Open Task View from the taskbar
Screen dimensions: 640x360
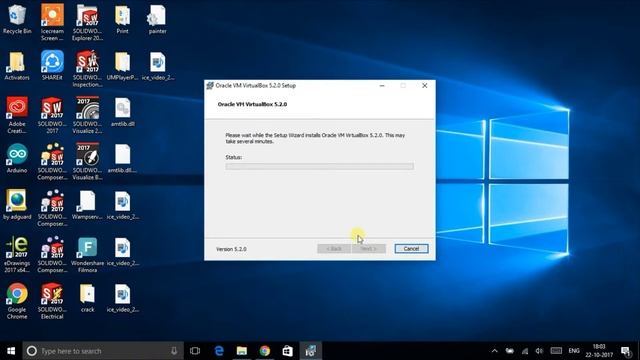pyautogui.click(x=195, y=351)
